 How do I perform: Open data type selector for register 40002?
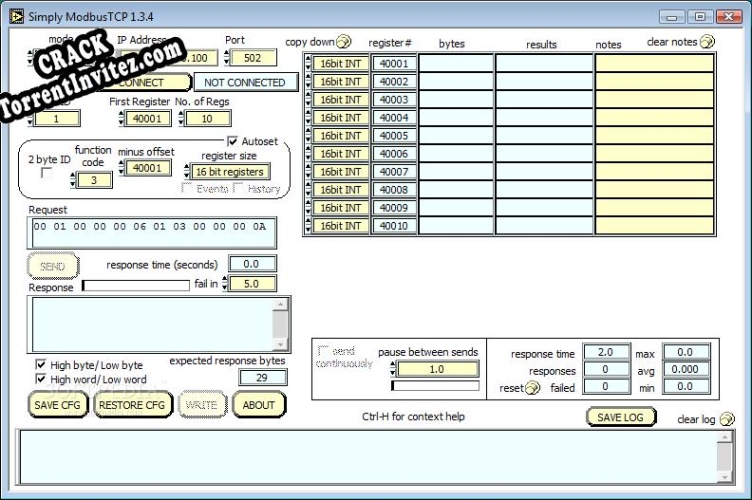(340, 81)
